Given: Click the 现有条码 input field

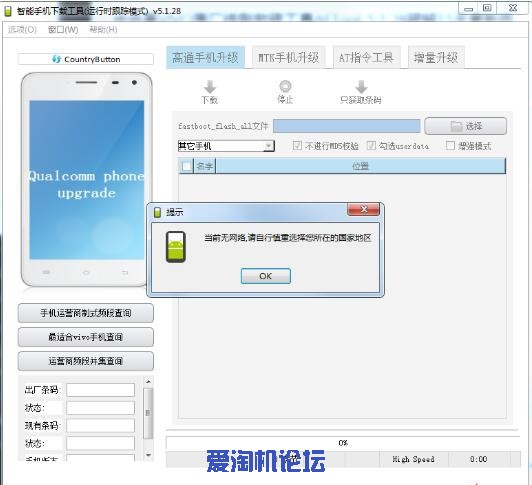Looking at the screenshot, I should point(100,425).
